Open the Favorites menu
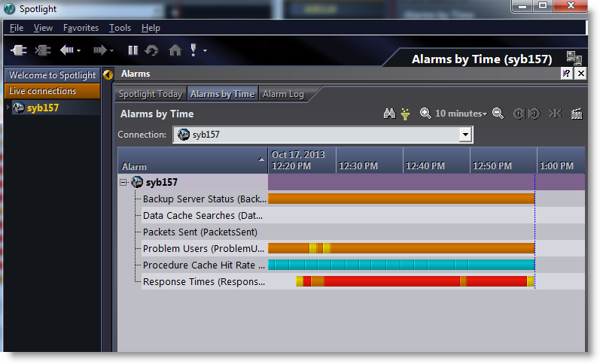Image resolution: width=600 pixels, height=364 pixels. tap(81, 28)
